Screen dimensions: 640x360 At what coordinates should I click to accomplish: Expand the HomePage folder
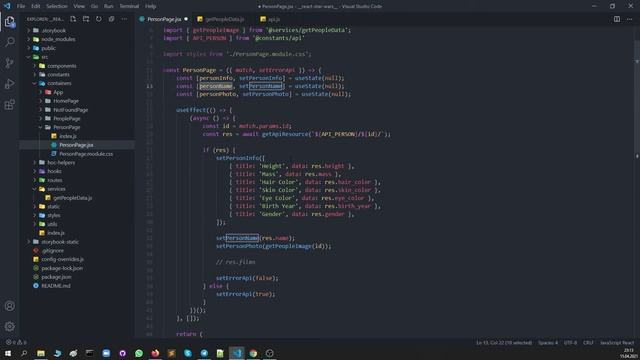click(x=66, y=101)
